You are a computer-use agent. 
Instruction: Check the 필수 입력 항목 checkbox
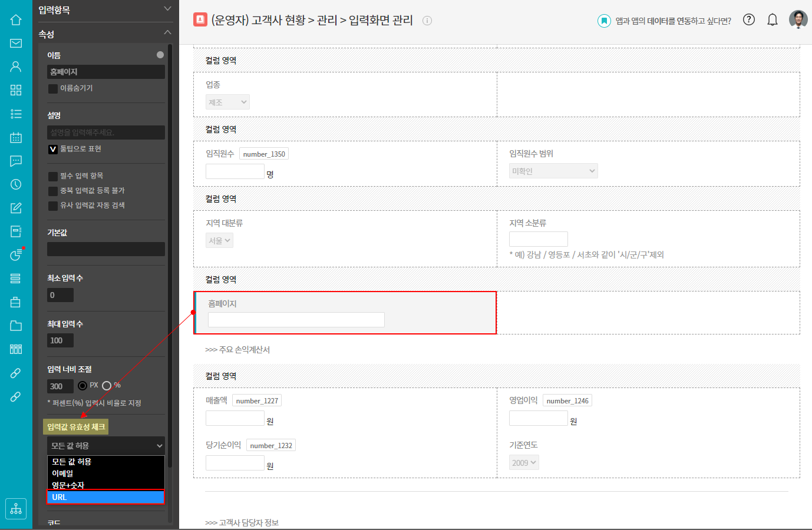coord(53,176)
